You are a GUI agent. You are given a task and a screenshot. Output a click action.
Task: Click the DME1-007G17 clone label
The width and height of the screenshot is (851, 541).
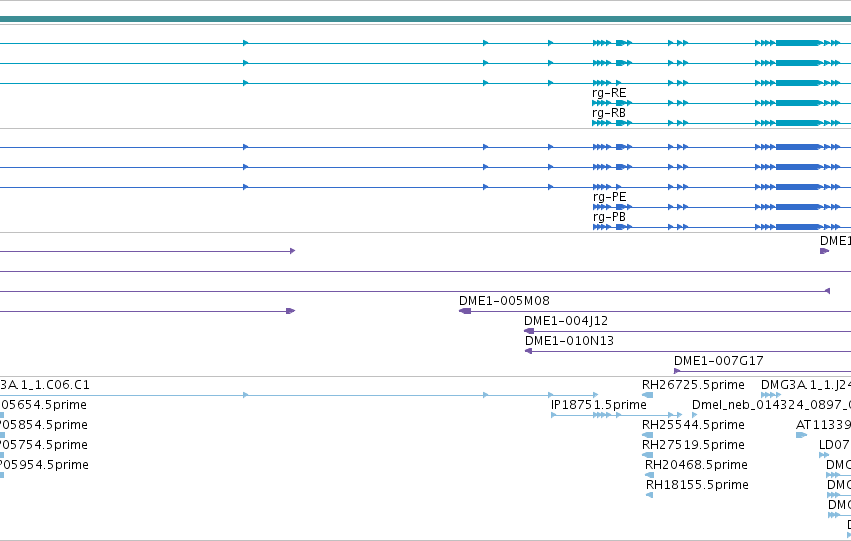point(719,361)
